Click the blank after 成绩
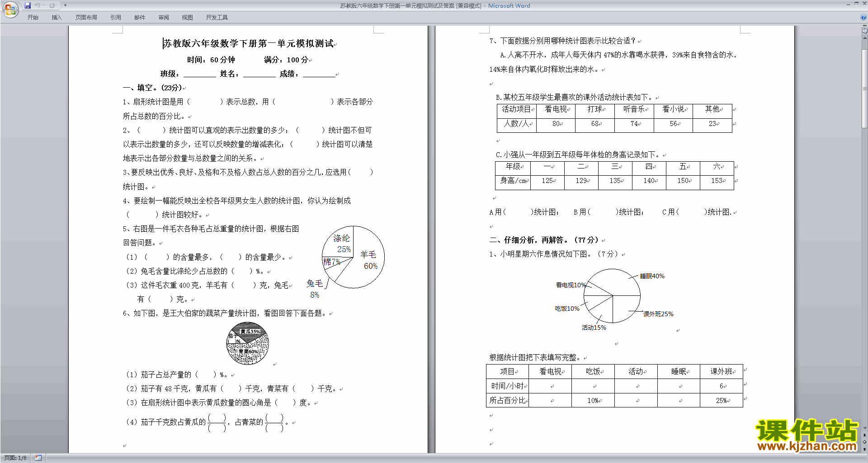Screen dimensions: 868x463 319,74
